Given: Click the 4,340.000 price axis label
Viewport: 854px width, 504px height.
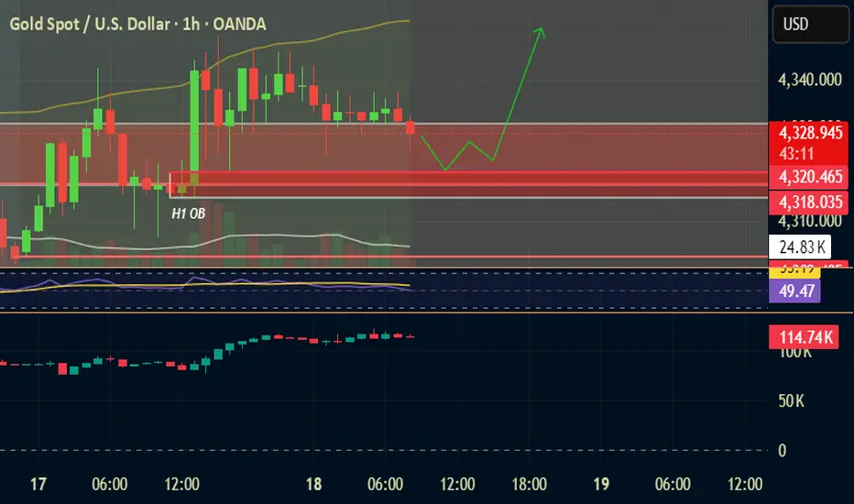Looking at the screenshot, I should [810, 80].
